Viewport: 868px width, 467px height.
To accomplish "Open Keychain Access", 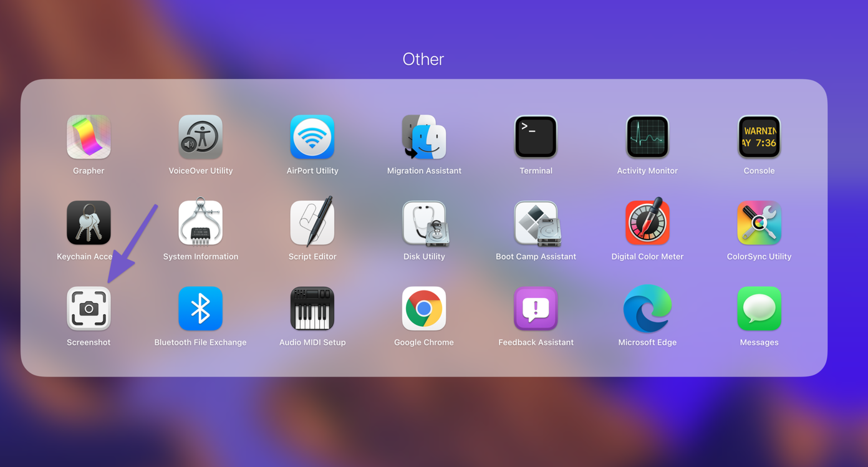I will click(x=89, y=223).
